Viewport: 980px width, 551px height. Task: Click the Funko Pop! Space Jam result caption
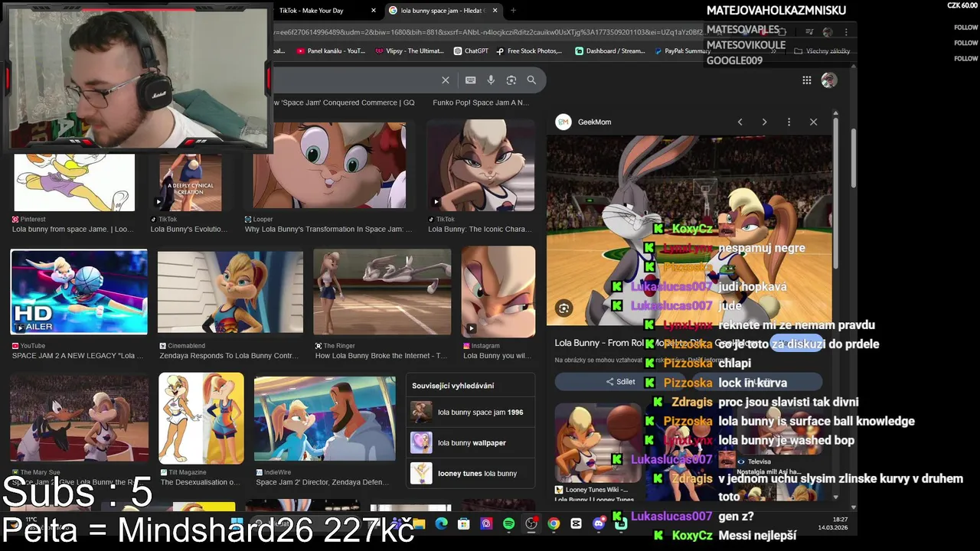(x=481, y=103)
